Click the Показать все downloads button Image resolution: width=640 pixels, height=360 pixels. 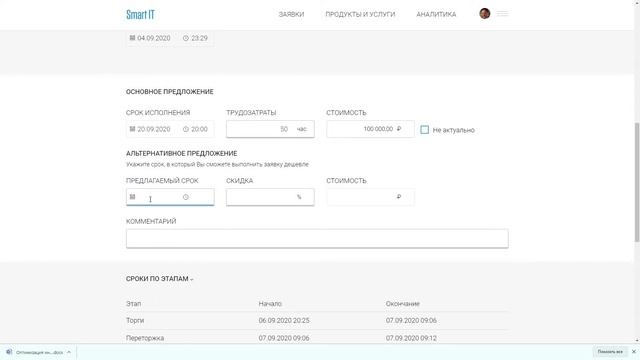pyautogui.click(x=610, y=352)
